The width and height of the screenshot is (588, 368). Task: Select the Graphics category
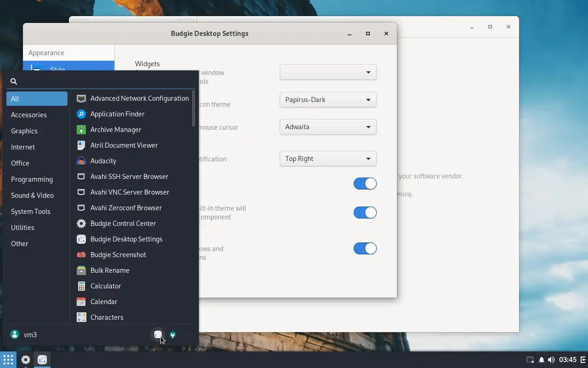click(37, 131)
